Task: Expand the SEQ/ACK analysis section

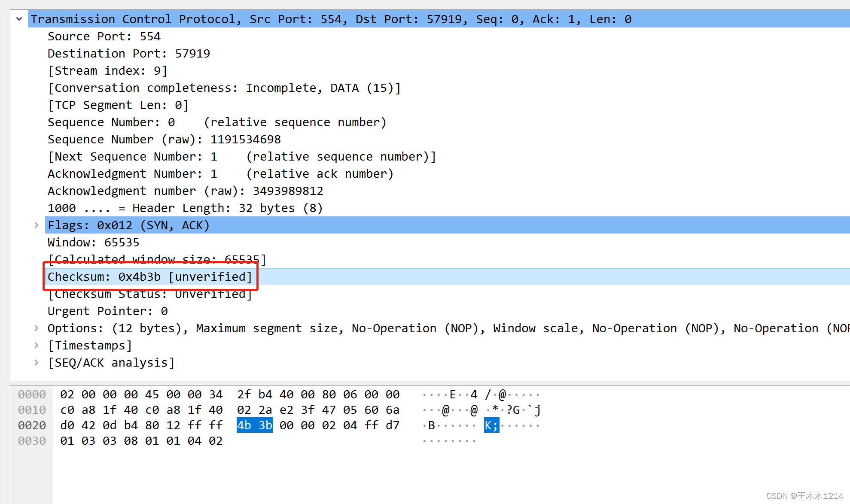Action: (x=37, y=362)
